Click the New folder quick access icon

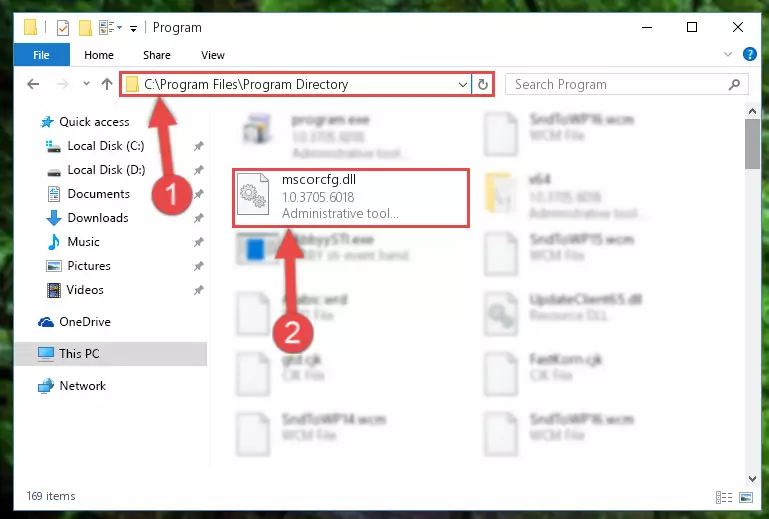tap(85, 27)
